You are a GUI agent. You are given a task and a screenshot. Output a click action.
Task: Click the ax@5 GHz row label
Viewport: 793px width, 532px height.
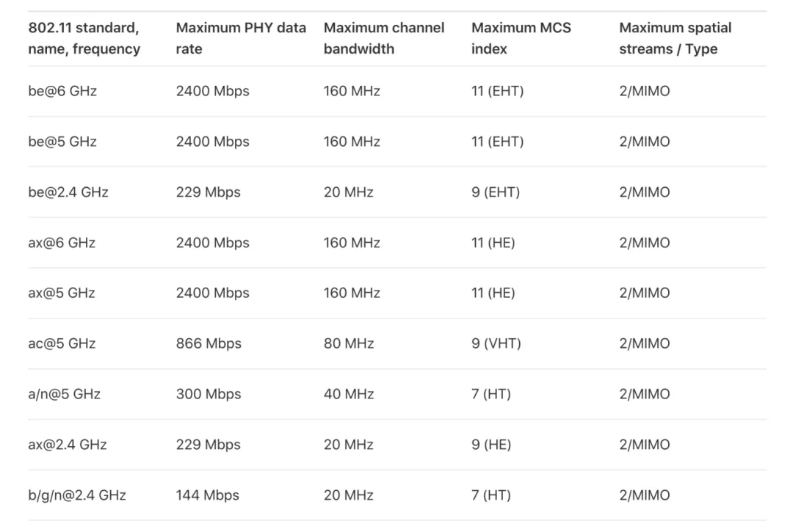coord(62,293)
